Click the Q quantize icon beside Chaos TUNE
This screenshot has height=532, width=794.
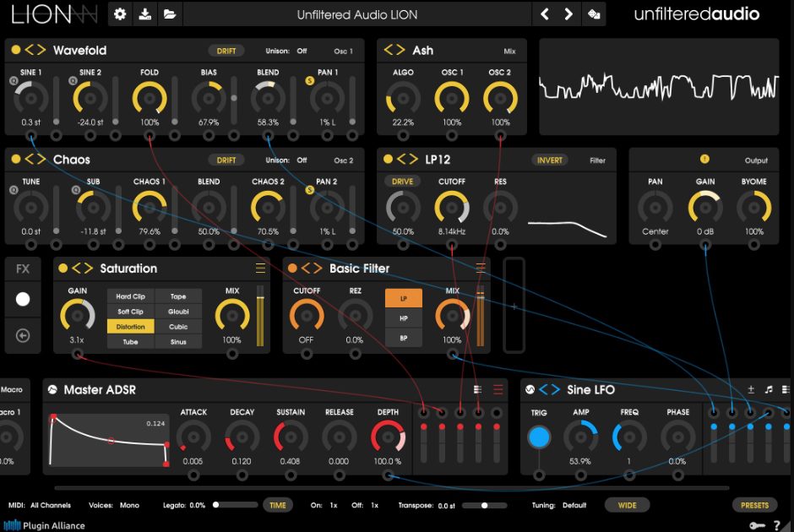(x=14, y=190)
